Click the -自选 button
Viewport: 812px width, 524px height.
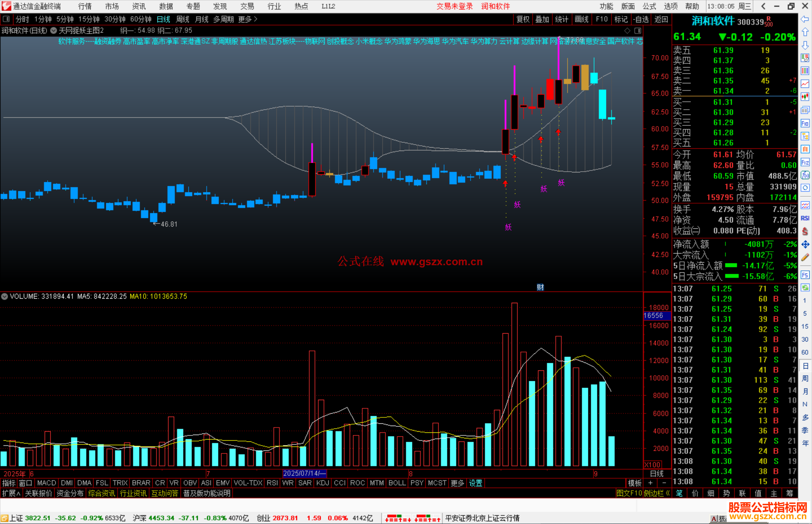point(641,19)
